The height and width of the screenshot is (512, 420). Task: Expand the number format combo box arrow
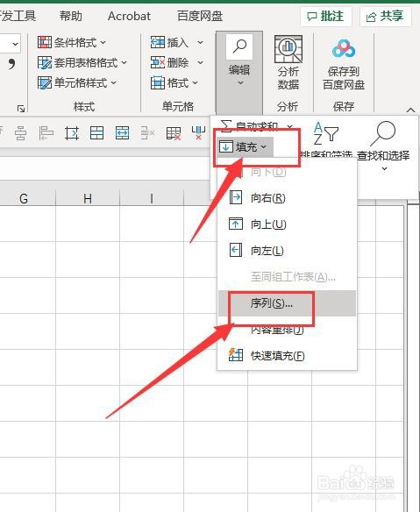point(15,44)
